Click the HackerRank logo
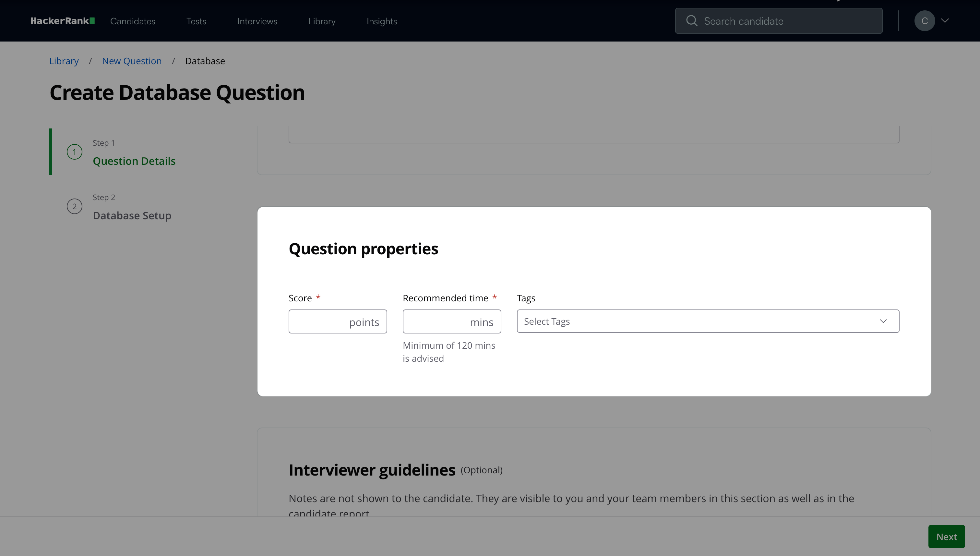980x556 pixels. coord(63,21)
